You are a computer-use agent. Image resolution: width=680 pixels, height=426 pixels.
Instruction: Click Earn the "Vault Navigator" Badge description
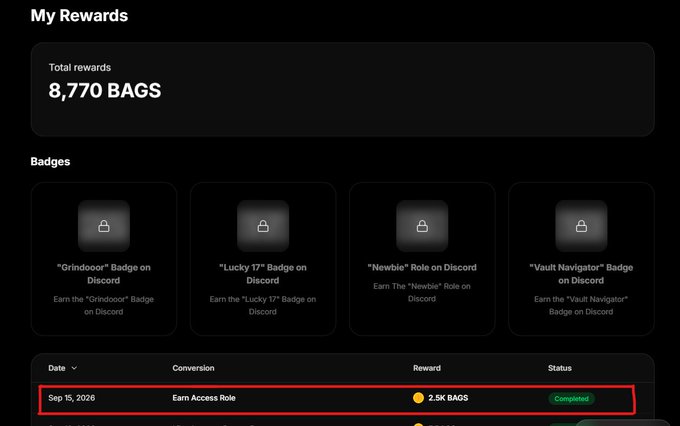(581, 305)
